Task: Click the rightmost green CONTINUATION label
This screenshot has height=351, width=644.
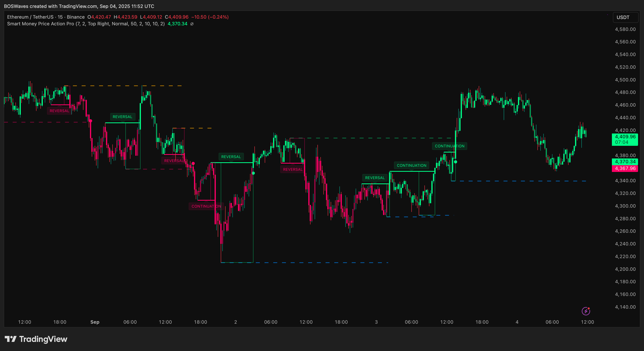Action: click(x=449, y=146)
